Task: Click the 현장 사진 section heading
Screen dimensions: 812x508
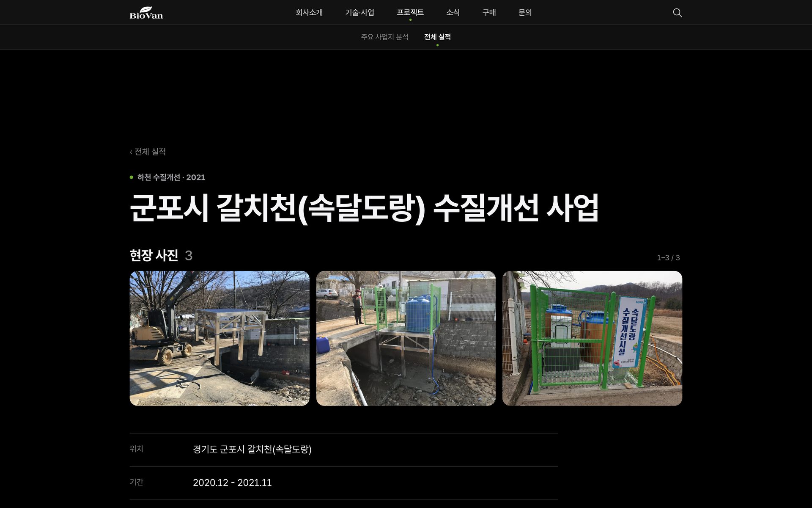Action: click(x=154, y=255)
